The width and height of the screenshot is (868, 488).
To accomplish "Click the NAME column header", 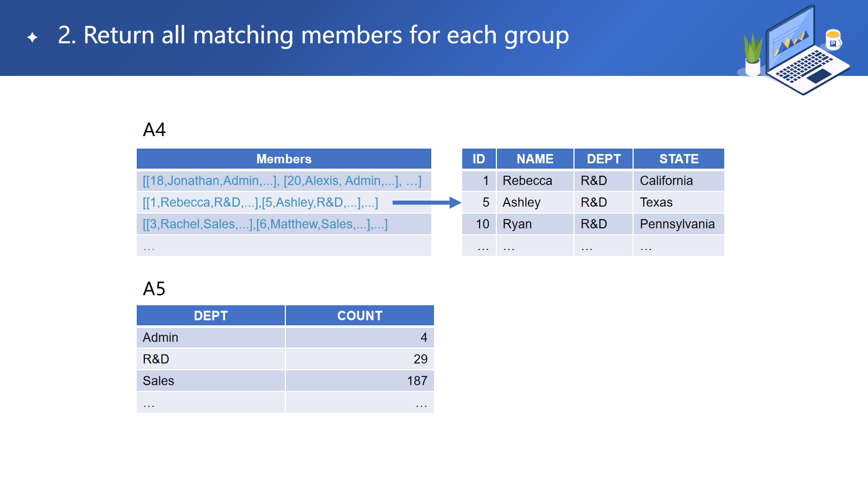I will click(535, 159).
